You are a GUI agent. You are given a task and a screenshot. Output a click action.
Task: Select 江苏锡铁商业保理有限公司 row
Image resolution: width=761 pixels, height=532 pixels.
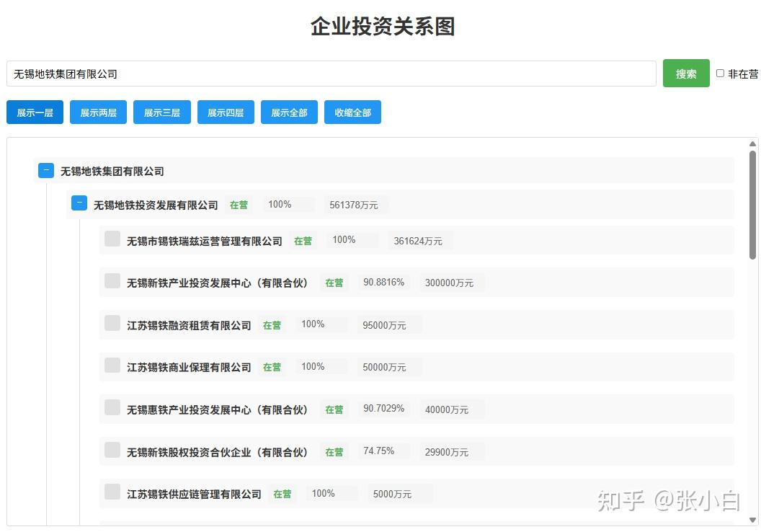pyautogui.click(x=417, y=367)
